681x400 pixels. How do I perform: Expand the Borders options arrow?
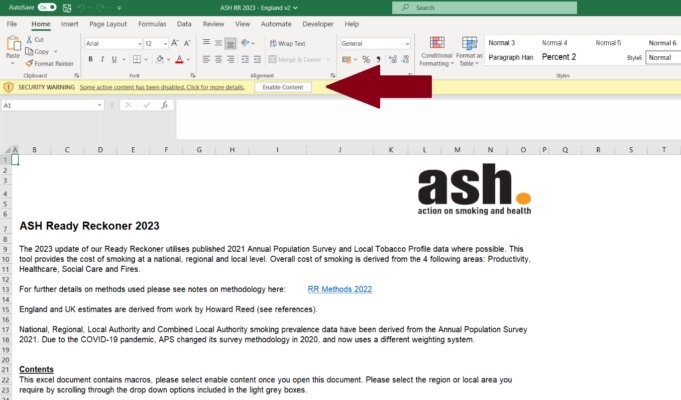tap(146, 60)
